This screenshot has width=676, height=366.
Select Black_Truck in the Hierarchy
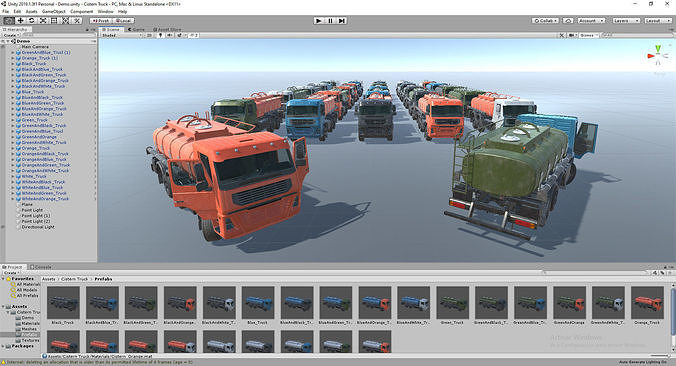(x=34, y=63)
